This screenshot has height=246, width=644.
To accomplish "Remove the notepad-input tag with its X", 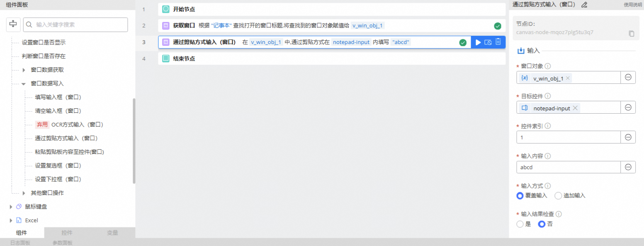I will (x=575, y=108).
